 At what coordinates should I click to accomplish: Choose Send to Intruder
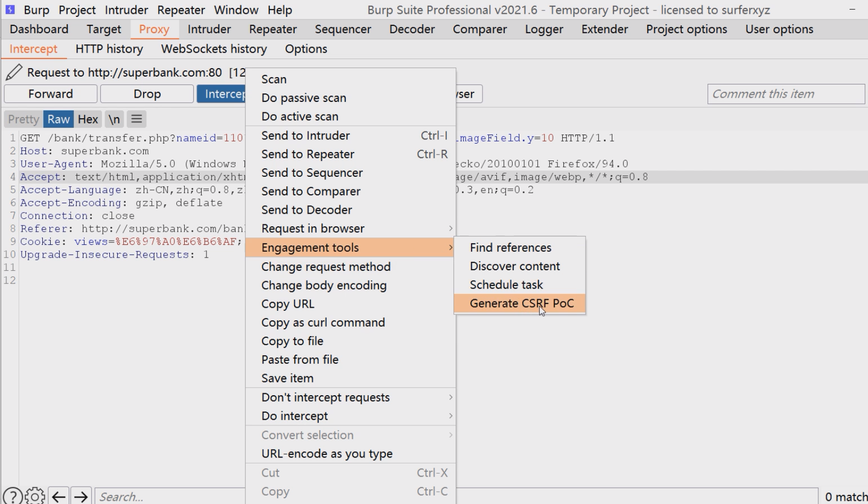click(351, 136)
